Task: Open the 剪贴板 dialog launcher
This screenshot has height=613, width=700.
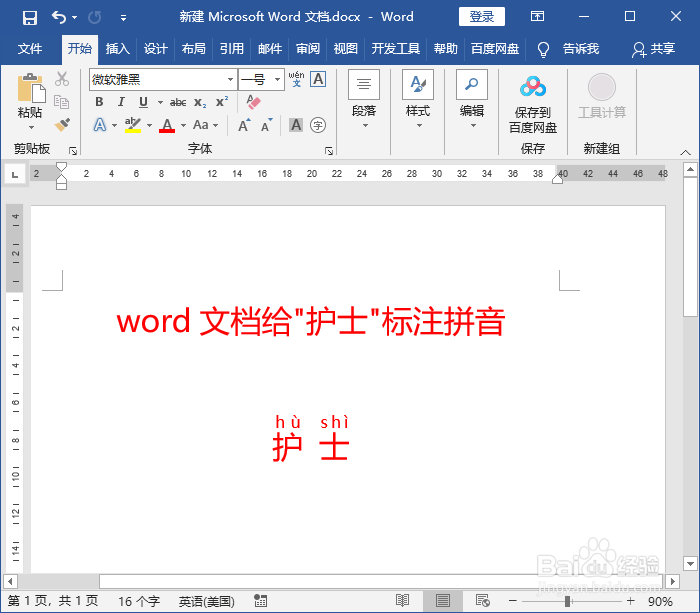Action: click(73, 151)
